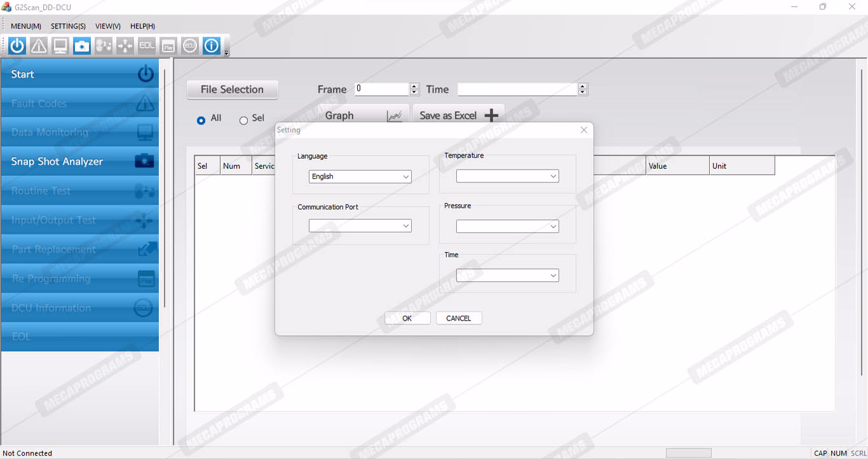Image resolution: width=868 pixels, height=459 pixels.
Task: Click the data monitoring screen toolbar icon
Action: [x=60, y=46]
